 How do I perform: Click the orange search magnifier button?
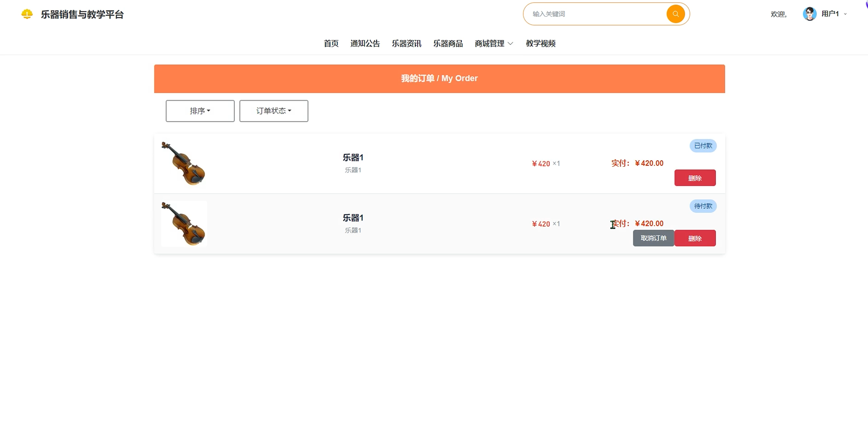[x=675, y=14]
